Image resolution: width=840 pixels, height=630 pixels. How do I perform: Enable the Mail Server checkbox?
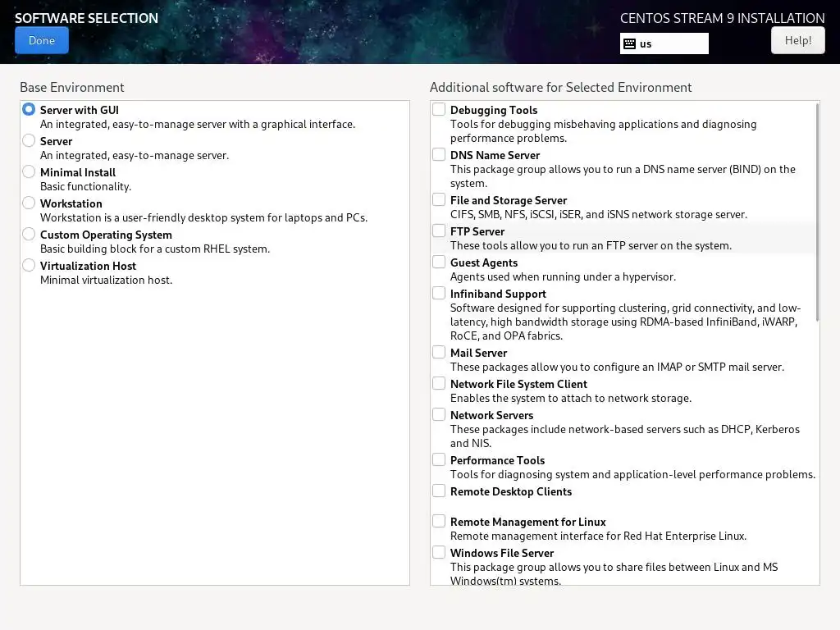[439, 352]
